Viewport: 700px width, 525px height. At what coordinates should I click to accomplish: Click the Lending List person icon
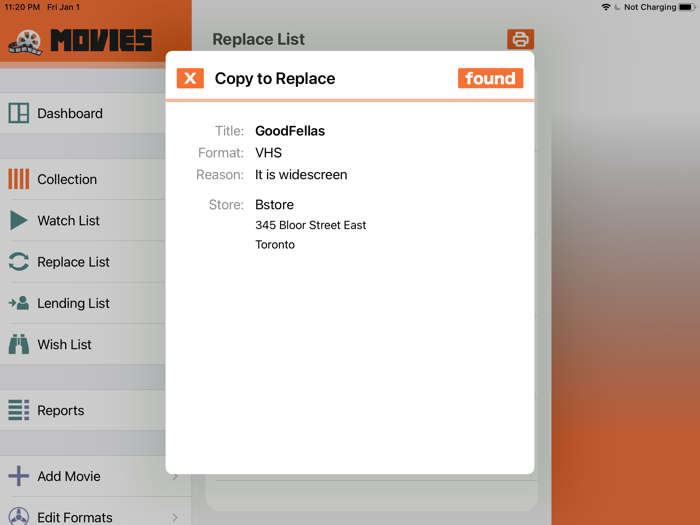[x=19, y=303]
